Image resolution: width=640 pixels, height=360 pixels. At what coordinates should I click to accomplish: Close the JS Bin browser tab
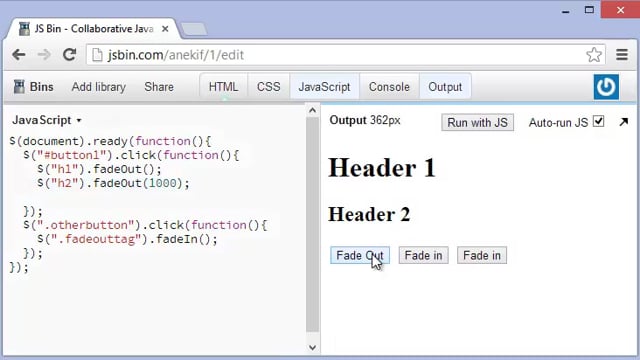coord(165,29)
